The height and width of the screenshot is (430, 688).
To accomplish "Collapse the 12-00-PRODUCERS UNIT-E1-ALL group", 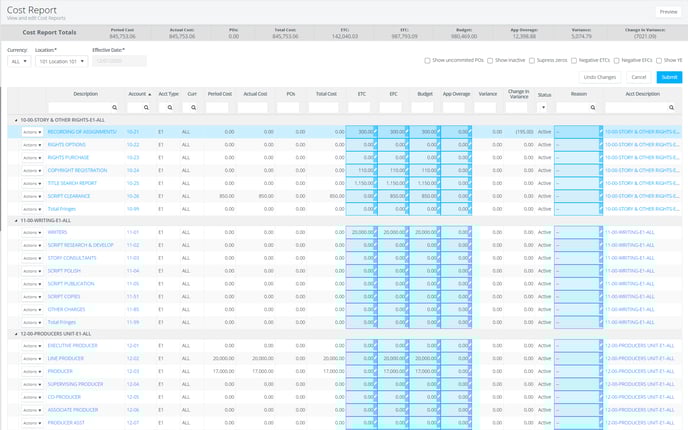I will coord(16,334).
